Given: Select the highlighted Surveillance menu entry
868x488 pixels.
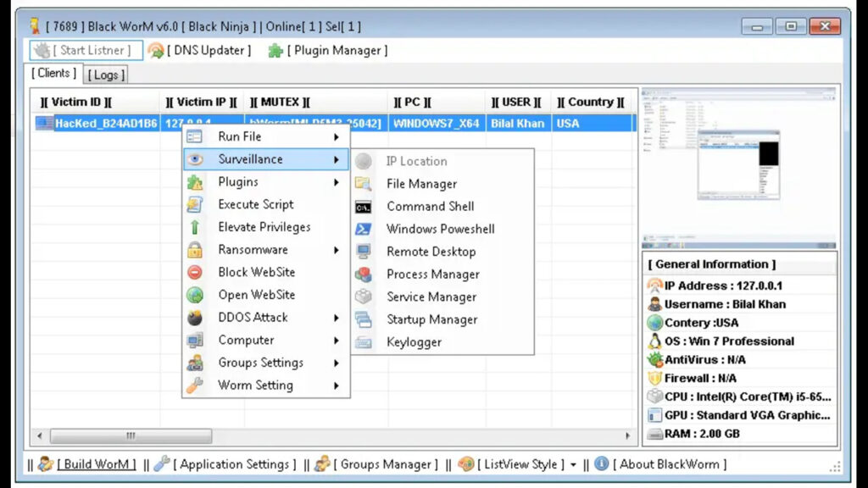Looking at the screenshot, I should click(x=266, y=159).
